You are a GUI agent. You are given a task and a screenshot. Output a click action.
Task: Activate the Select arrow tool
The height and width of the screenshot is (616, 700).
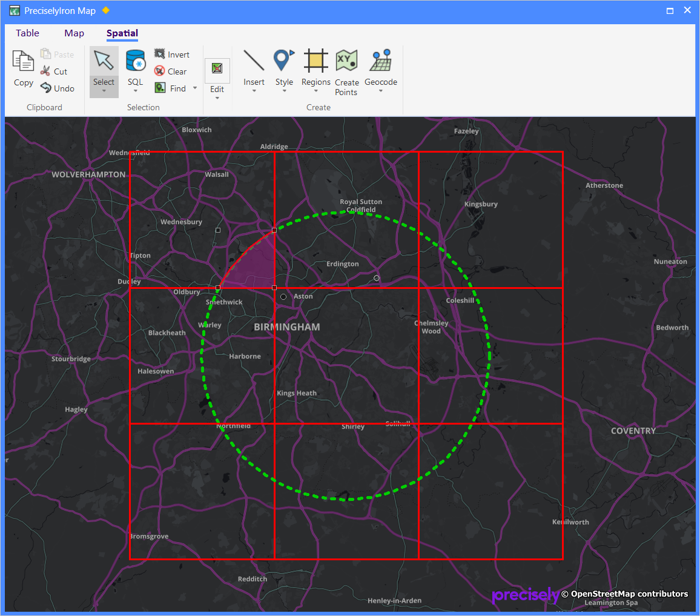click(x=104, y=61)
